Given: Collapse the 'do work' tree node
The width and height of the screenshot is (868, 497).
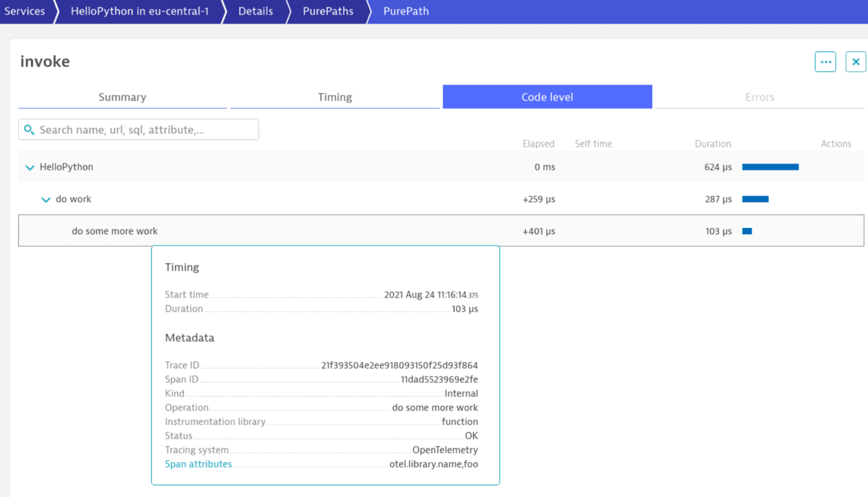Looking at the screenshot, I should pos(45,199).
